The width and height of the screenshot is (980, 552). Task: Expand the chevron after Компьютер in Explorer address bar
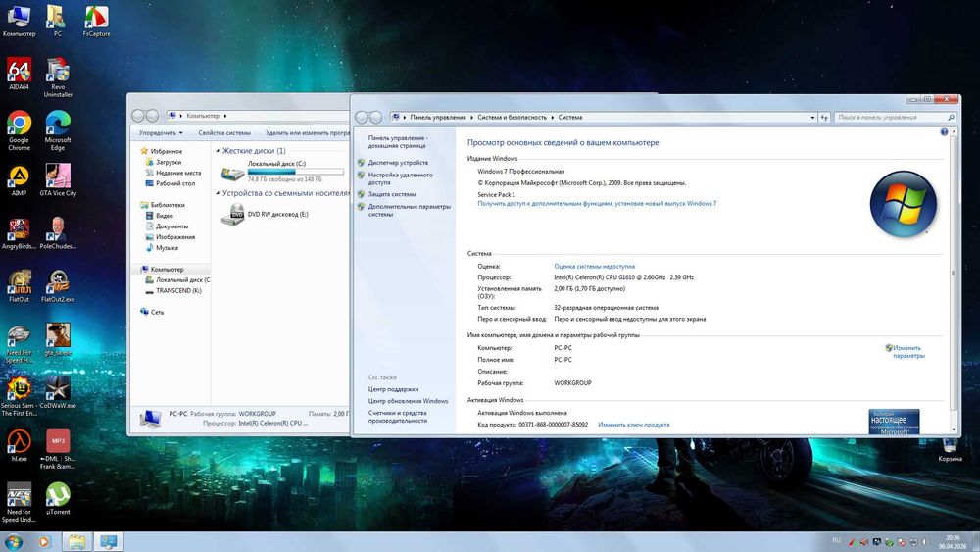[225, 116]
